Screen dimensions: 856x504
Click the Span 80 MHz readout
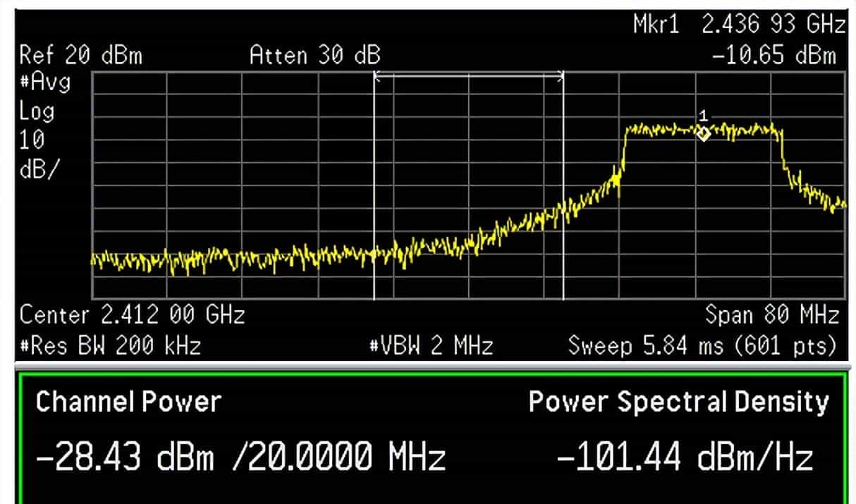coord(772,314)
